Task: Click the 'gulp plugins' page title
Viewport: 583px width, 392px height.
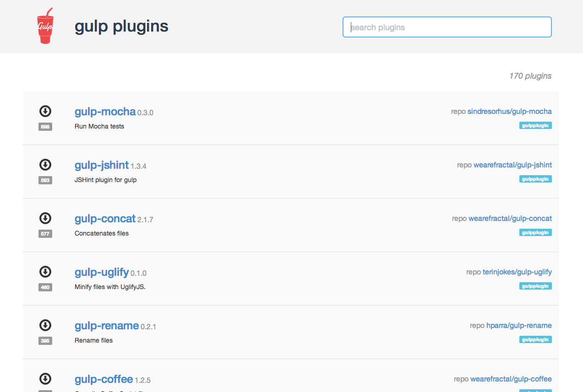Action: [x=121, y=27]
